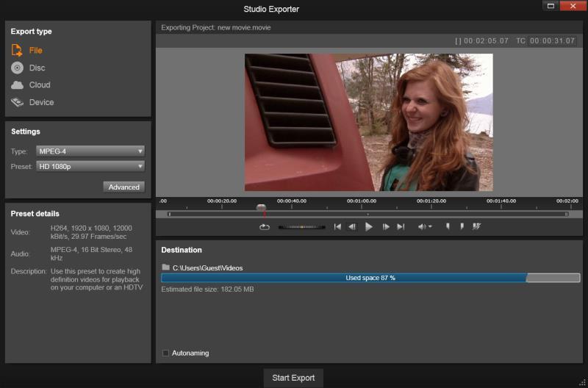Clear the mark in/out points

[476, 226]
